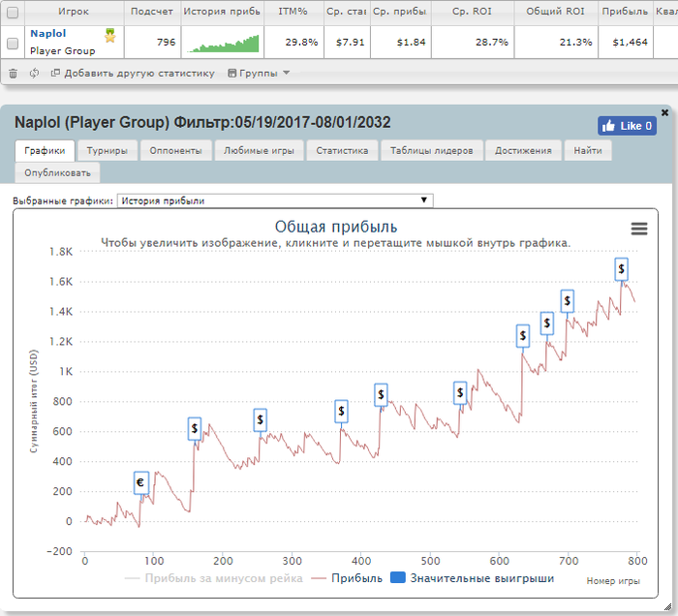Tick the checkbox for Naplol row

tap(13, 44)
